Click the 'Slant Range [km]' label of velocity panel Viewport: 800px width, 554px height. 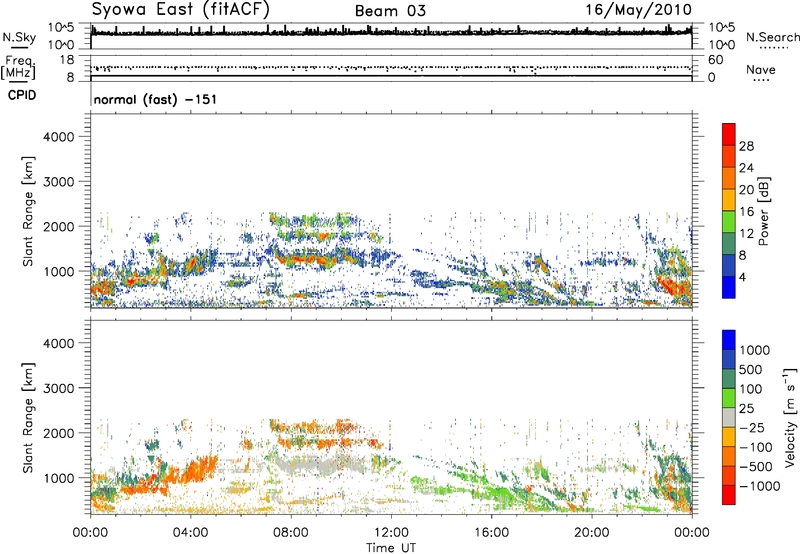tap(28, 418)
